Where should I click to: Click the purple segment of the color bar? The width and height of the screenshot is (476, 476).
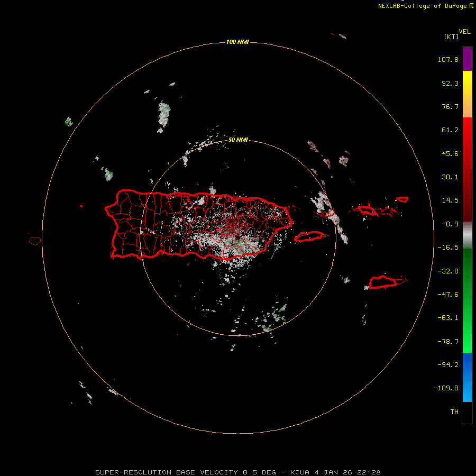click(x=467, y=59)
